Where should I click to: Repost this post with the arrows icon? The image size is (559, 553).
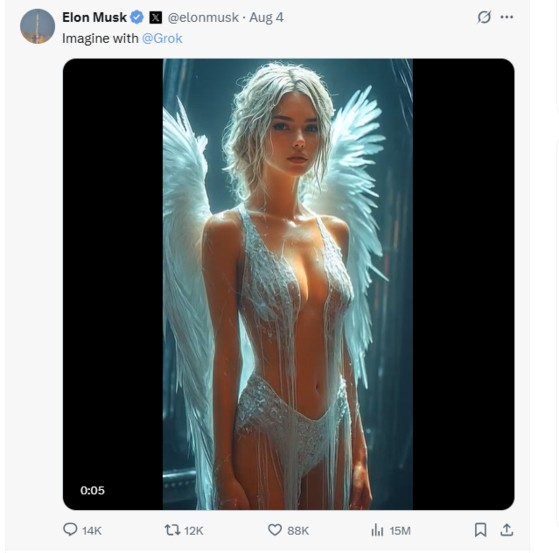172,530
